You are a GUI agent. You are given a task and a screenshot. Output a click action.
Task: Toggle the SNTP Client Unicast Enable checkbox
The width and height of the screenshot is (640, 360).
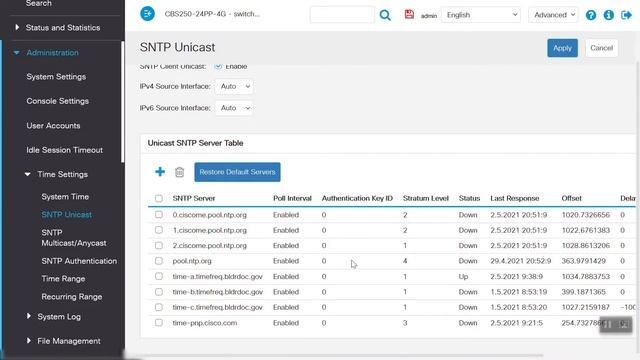pos(218,66)
